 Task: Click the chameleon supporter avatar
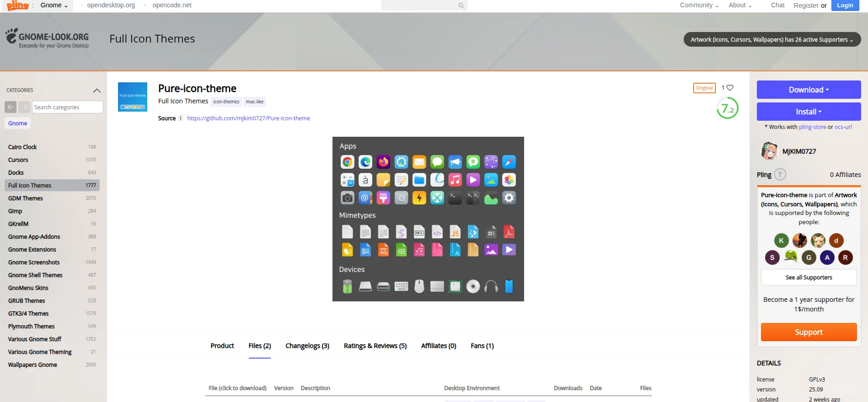(791, 257)
